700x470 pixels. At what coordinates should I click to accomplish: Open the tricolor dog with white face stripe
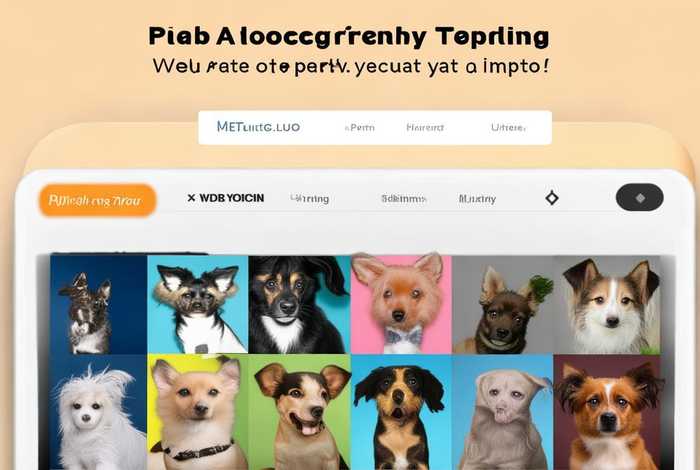(x=608, y=304)
